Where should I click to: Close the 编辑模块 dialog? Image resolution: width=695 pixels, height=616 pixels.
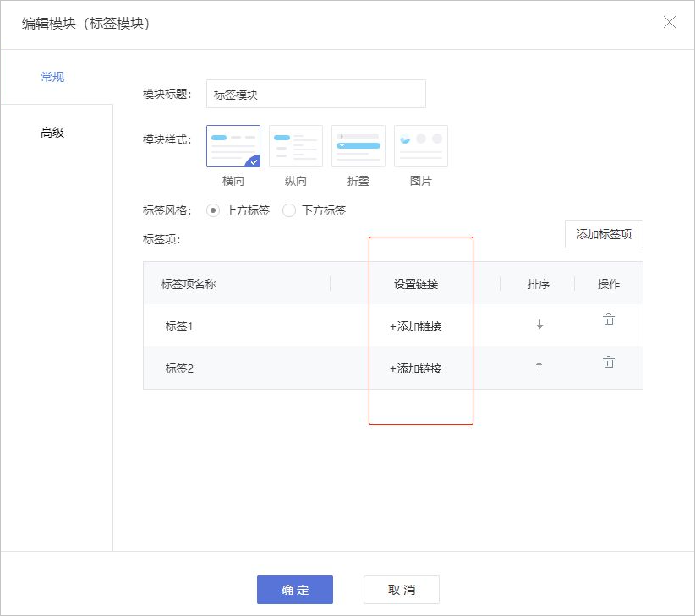point(670,23)
